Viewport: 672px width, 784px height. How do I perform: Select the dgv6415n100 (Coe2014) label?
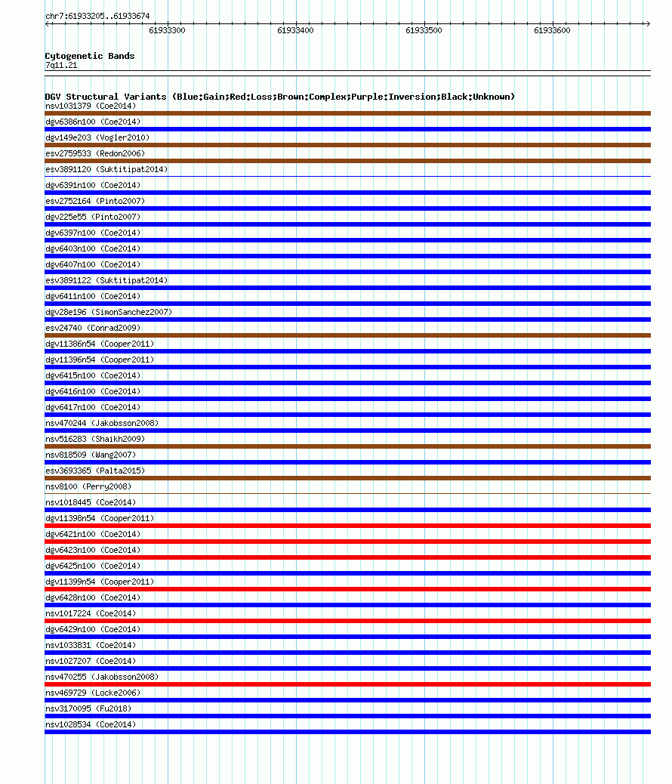[x=93, y=375]
